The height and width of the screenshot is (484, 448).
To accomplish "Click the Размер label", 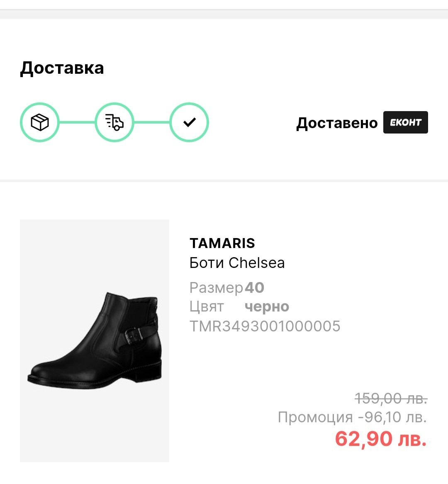I will [216, 287].
